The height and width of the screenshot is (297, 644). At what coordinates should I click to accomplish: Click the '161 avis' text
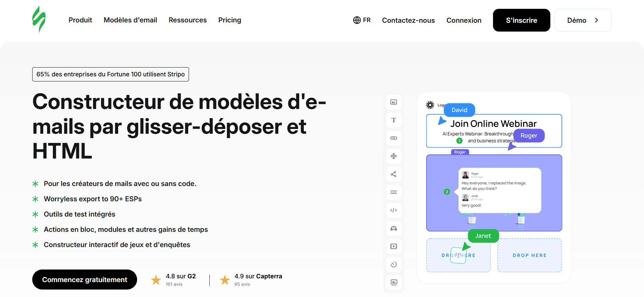[174, 284]
